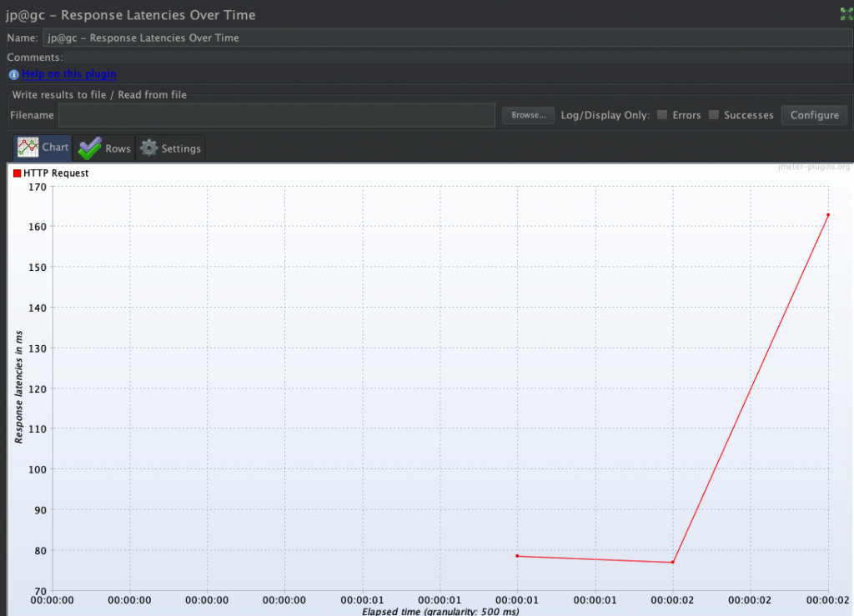The image size is (854, 616).
Task: Click the HTTP Request legend label
Action: click(x=57, y=173)
